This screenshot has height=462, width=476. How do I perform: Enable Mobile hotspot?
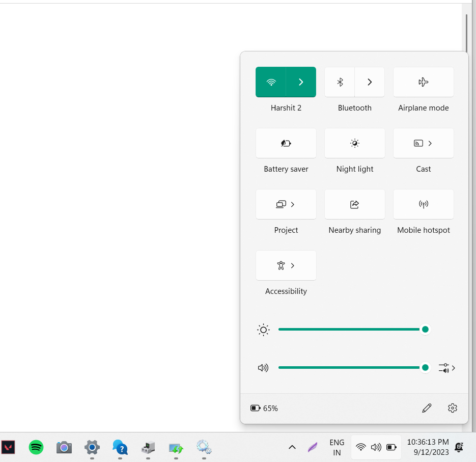[x=423, y=204]
